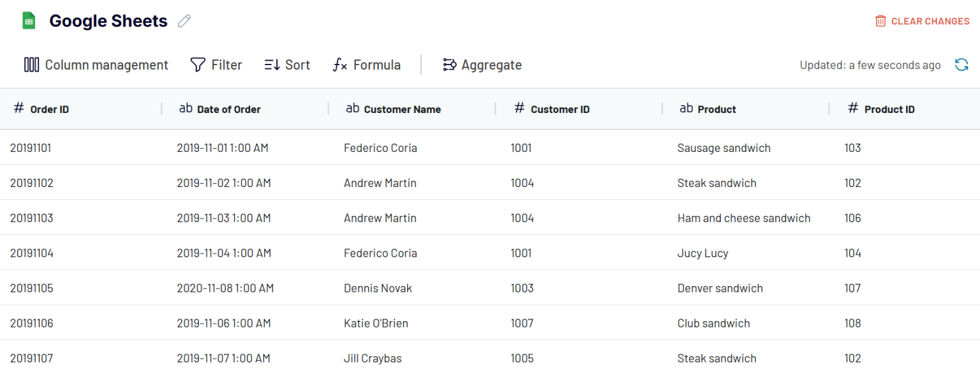Select the Andrew Martin cell in row two
The image size is (980, 369).
(380, 183)
